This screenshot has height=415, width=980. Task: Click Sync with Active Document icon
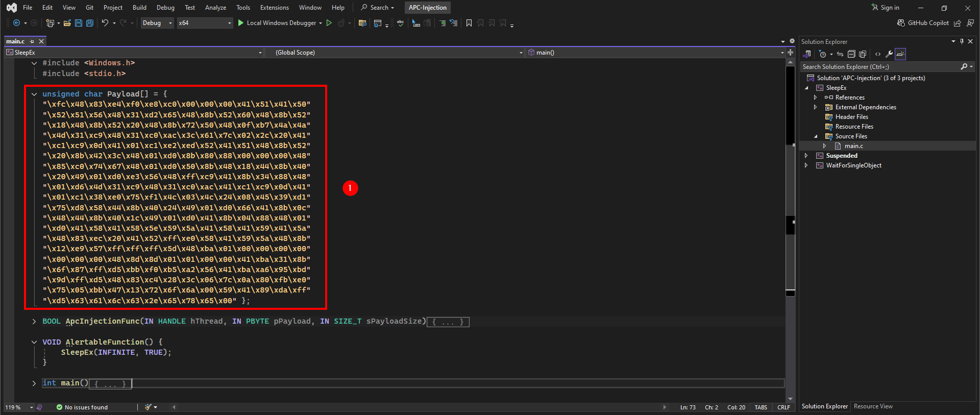click(840, 54)
